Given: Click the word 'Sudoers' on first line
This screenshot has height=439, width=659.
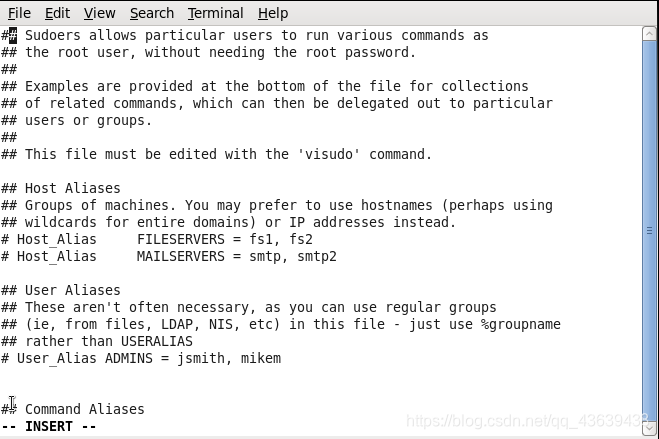Looking at the screenshot, I should [x=53, y=35].
